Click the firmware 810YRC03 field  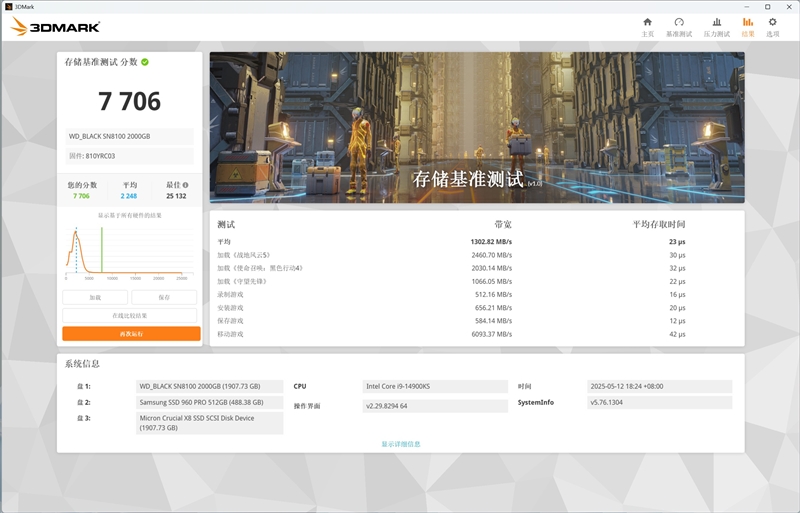click(x=130, y=156)
